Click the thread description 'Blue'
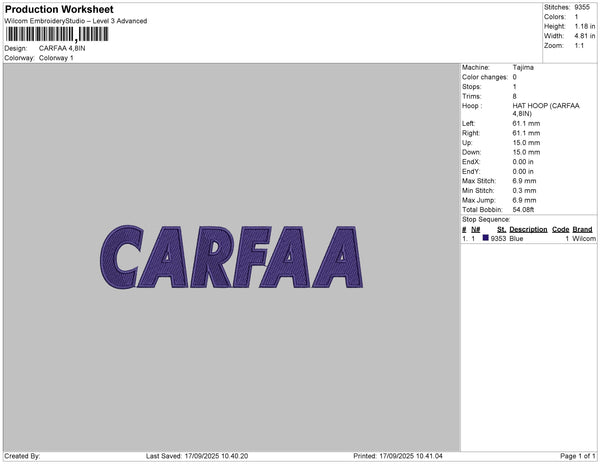 (516, 239)
